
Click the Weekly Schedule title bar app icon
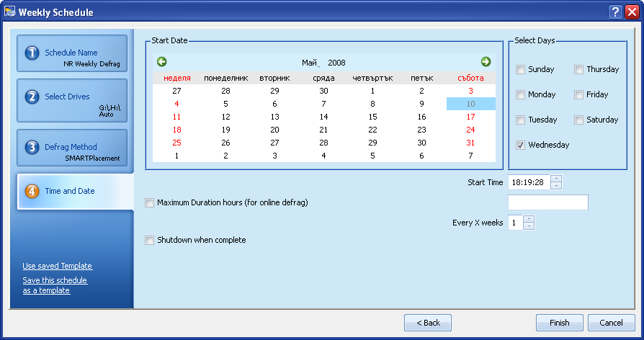click(x=10, y=12)
